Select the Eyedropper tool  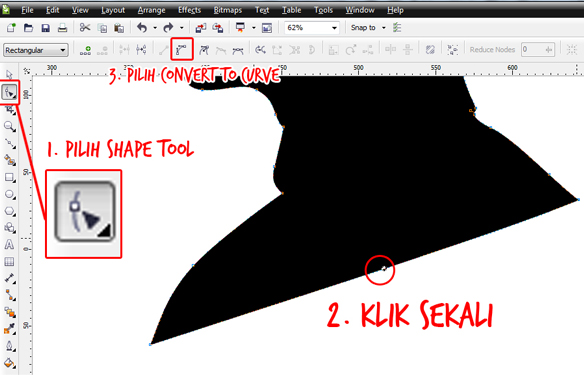10,328
